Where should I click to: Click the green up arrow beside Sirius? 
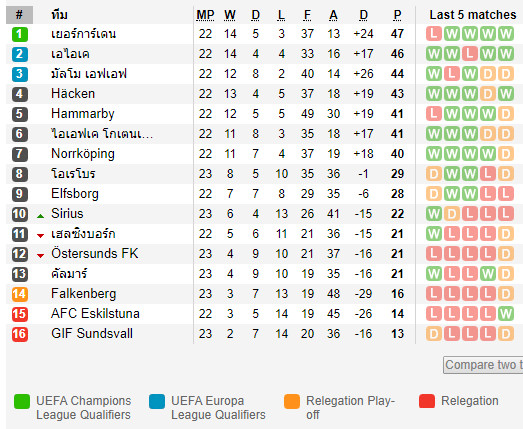click(41, 216)
